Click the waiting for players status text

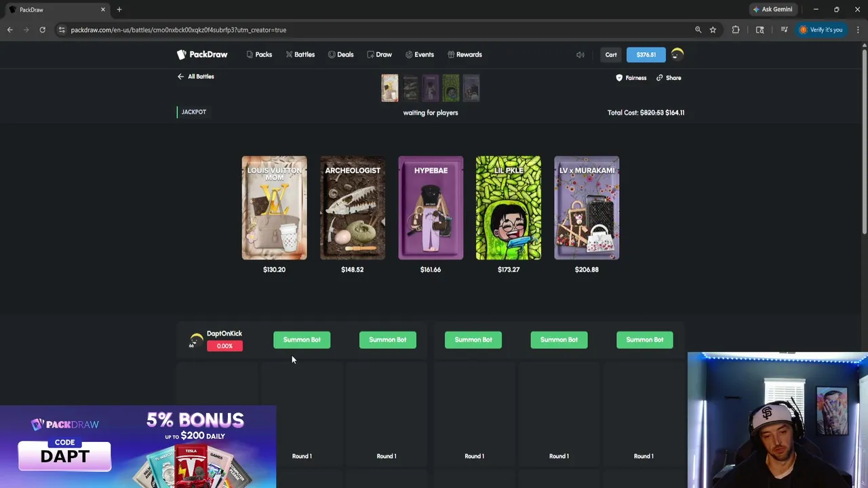(431, 113)
